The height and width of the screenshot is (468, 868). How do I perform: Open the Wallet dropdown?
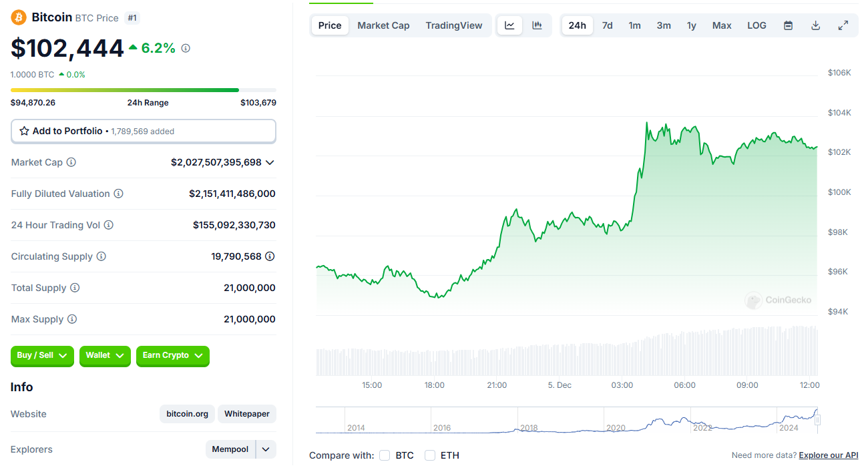point(105,356)
